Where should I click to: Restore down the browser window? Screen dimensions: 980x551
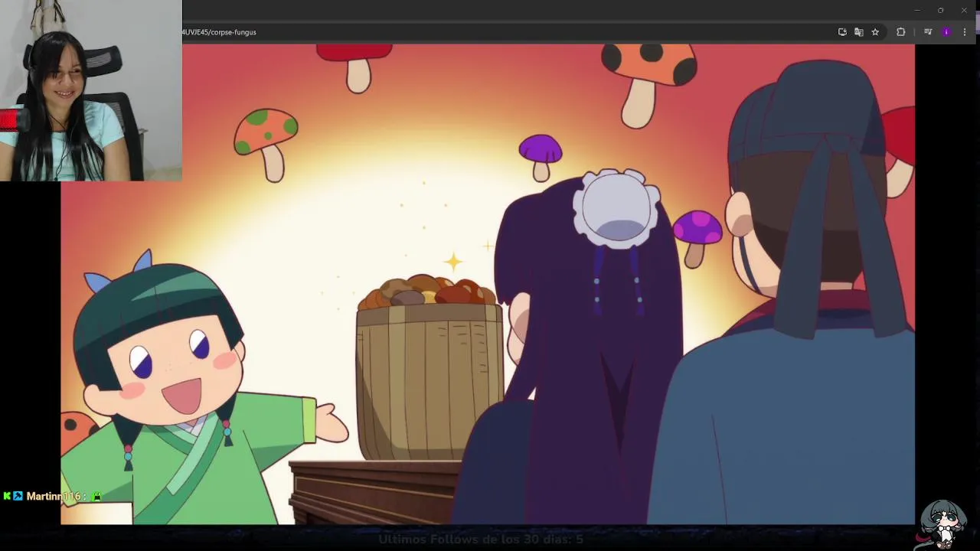click(940, 10)
